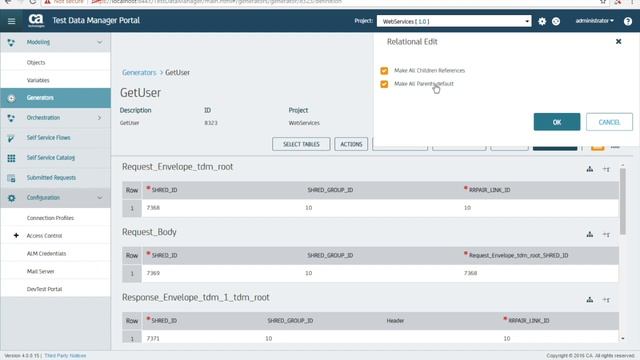This screenshot has height=360, width=640.
Task: Click SHRED_ID value 7369 cell
Action: tap(153, 273)
